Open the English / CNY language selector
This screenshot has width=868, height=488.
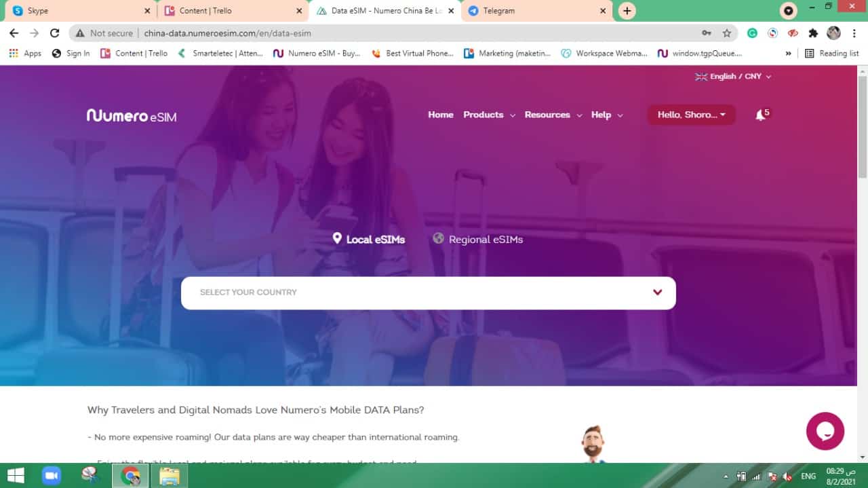(x=733, y=77)
